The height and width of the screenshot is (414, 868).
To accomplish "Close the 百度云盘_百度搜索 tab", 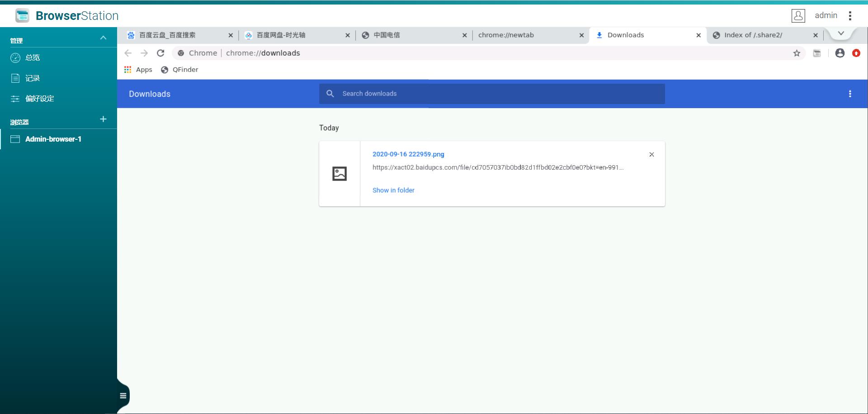I will point(231,35).
